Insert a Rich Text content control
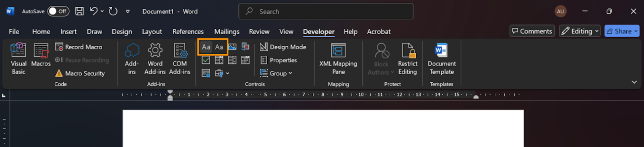Viewport: 644px width, 147px height. 206,47
